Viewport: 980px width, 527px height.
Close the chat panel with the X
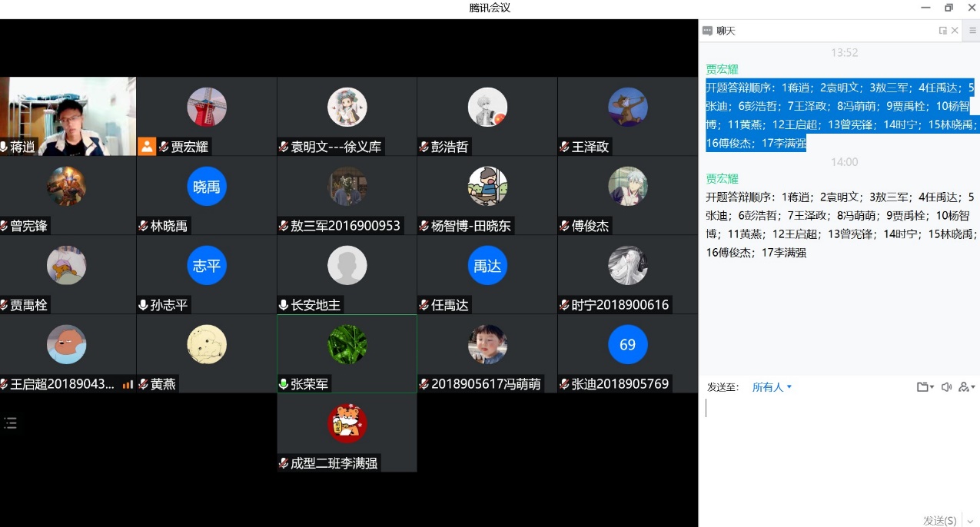pos(955,31)
